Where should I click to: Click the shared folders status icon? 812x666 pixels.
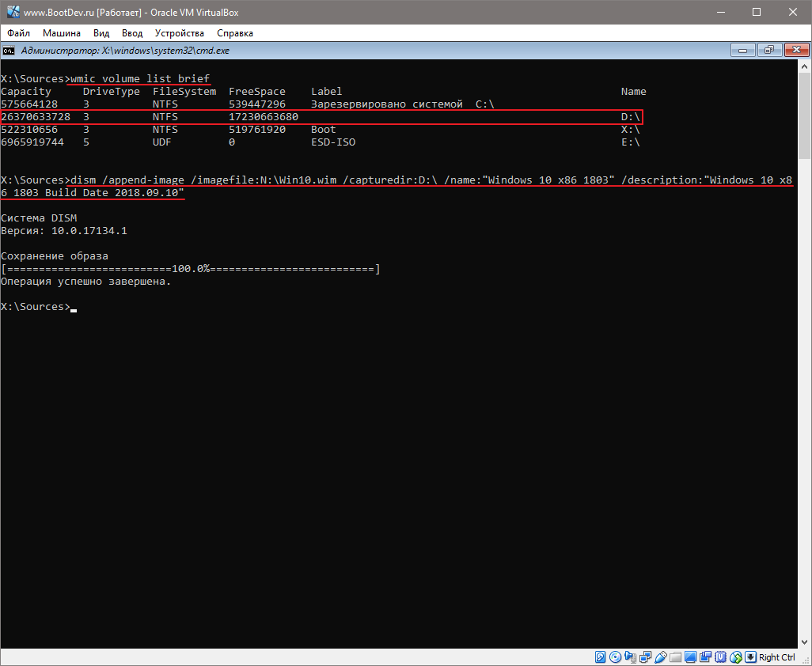click(x=675, y=657)
